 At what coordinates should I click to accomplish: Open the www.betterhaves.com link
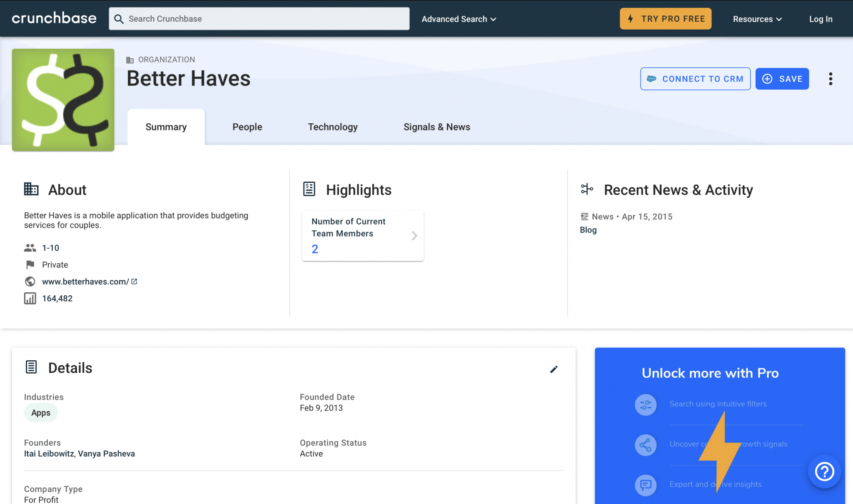(85, 282)
